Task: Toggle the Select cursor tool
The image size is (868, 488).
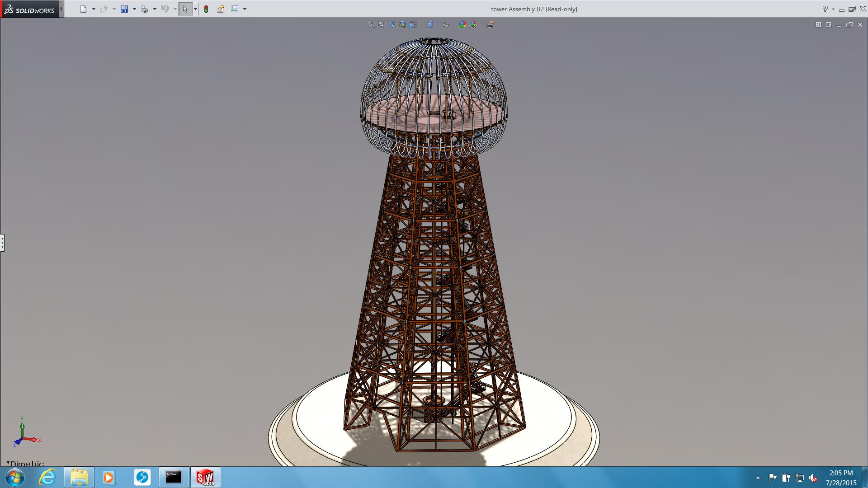Action: pyautogui.click(x=185, y=9)
